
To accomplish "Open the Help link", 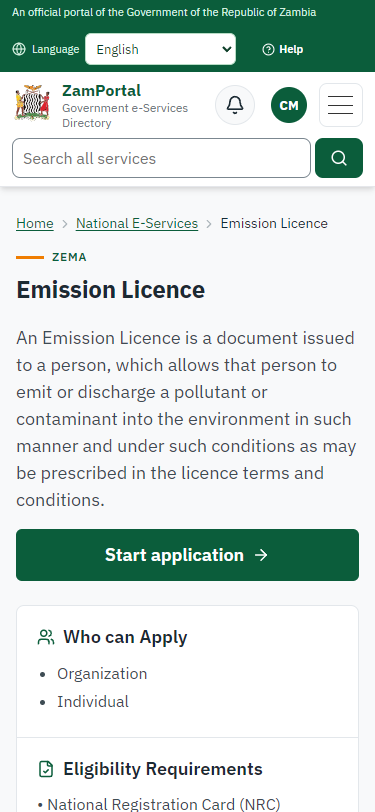I will [283, 49].
